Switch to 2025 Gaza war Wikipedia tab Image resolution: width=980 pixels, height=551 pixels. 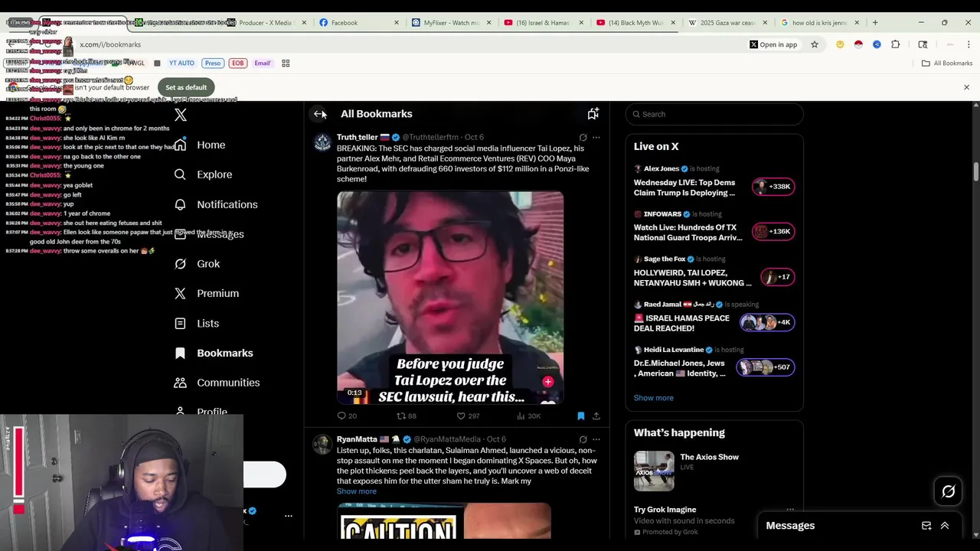726,23
